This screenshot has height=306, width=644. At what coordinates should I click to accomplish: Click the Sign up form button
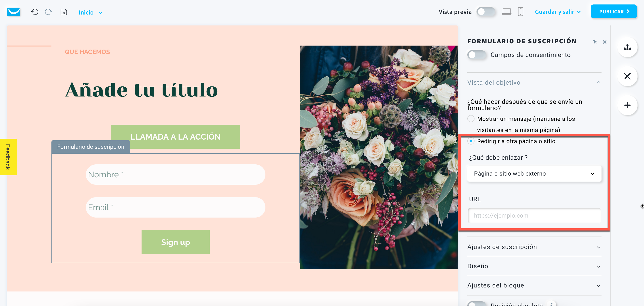coord(176,242)
